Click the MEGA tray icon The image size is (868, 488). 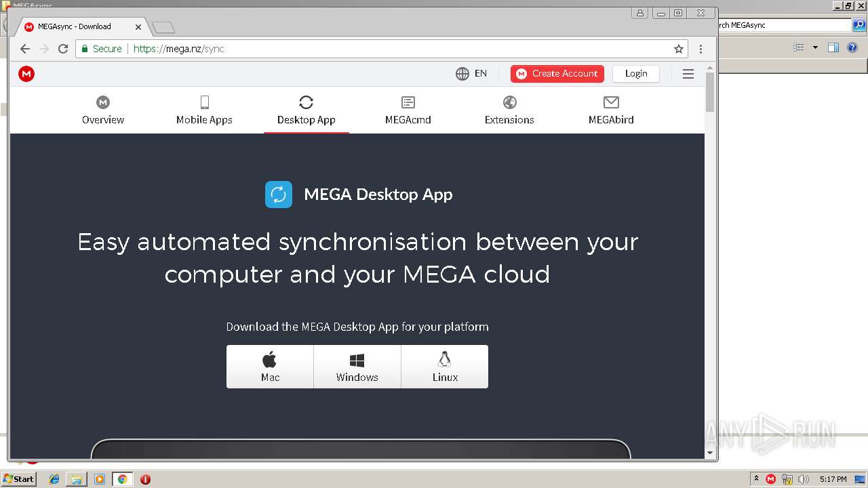pyautogui.click(x=771, y=479)
